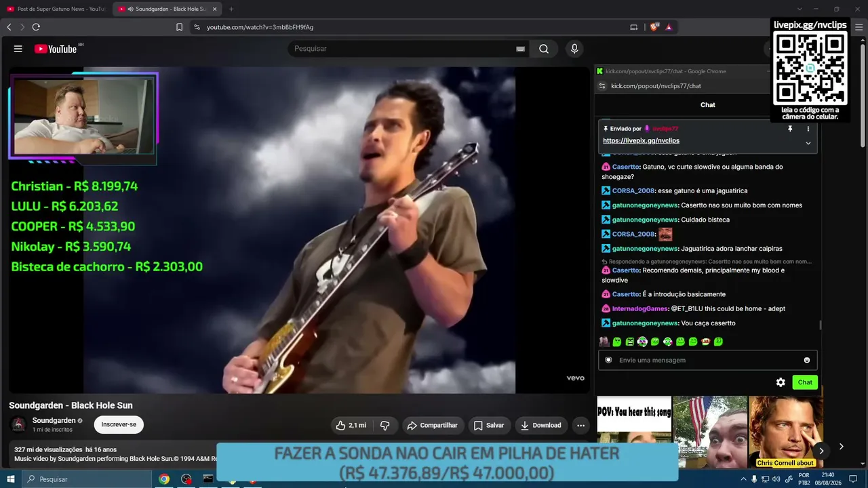The image size is (868, 488).
Task: Switch the POR PTB2 keyboard language indicator
Action: (805, 479)
